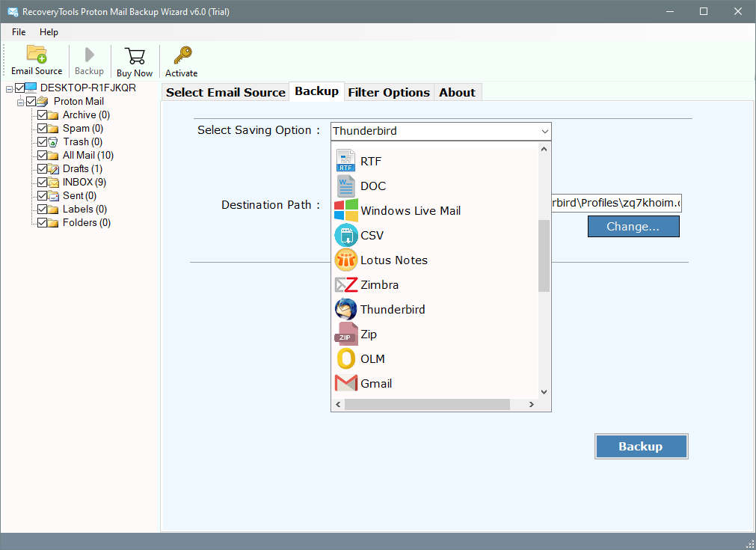Switch to Select Email Source tab
Viewport: 756px width, 550px height.
click(226, 92)
